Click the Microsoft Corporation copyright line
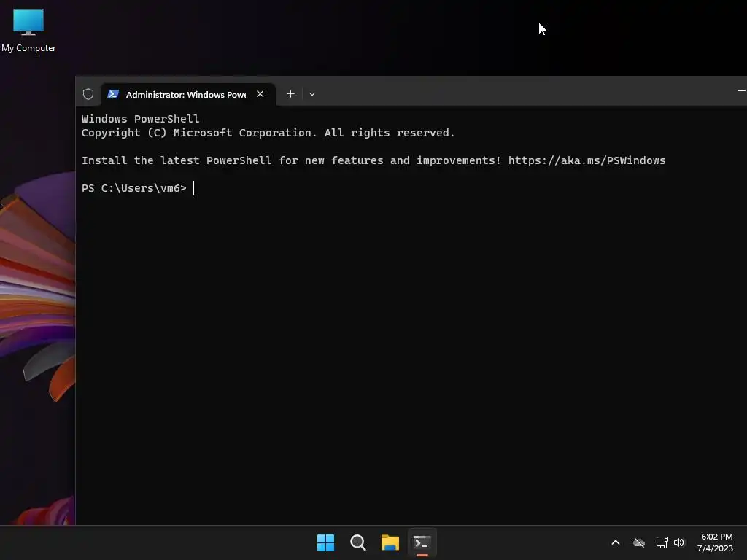 tap(268, 133)
